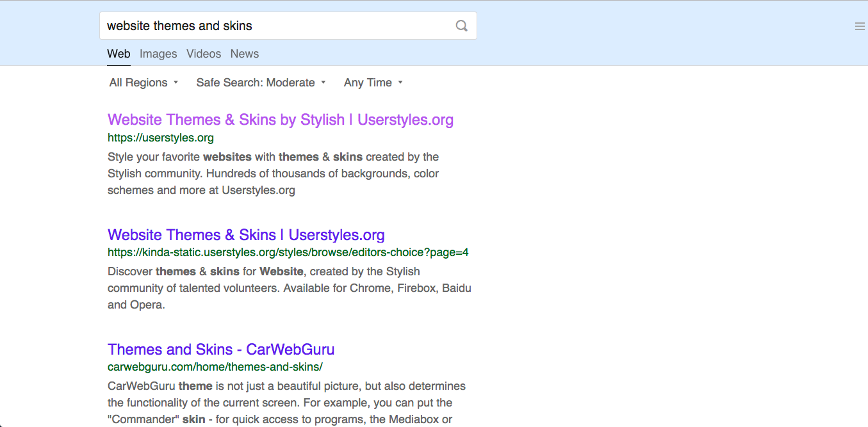Click the All Regions dropdown arrow
This screenshot has width=868, height=427.
pyautogui.click(x=176, y=83)
